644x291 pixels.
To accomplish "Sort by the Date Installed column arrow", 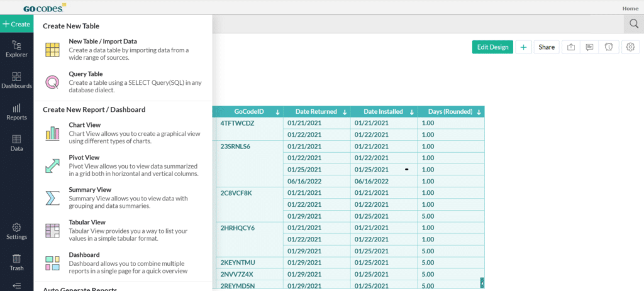I will 411,112.
